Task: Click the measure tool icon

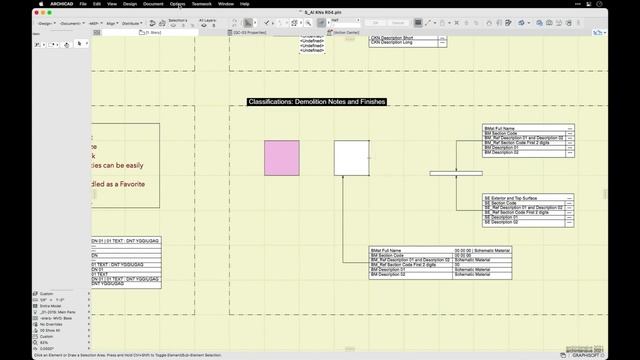Action: coord(427,23)
